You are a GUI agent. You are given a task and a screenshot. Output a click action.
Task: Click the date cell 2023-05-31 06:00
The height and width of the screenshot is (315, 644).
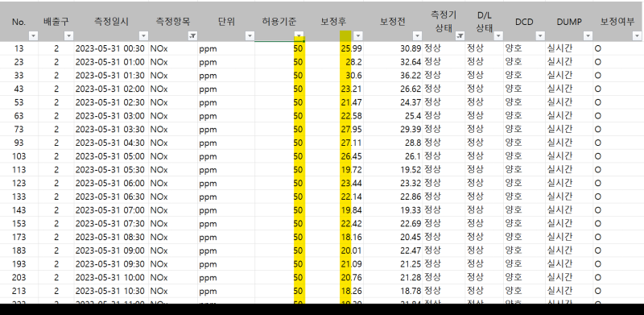pyautogui.click(x=111, y=183)
